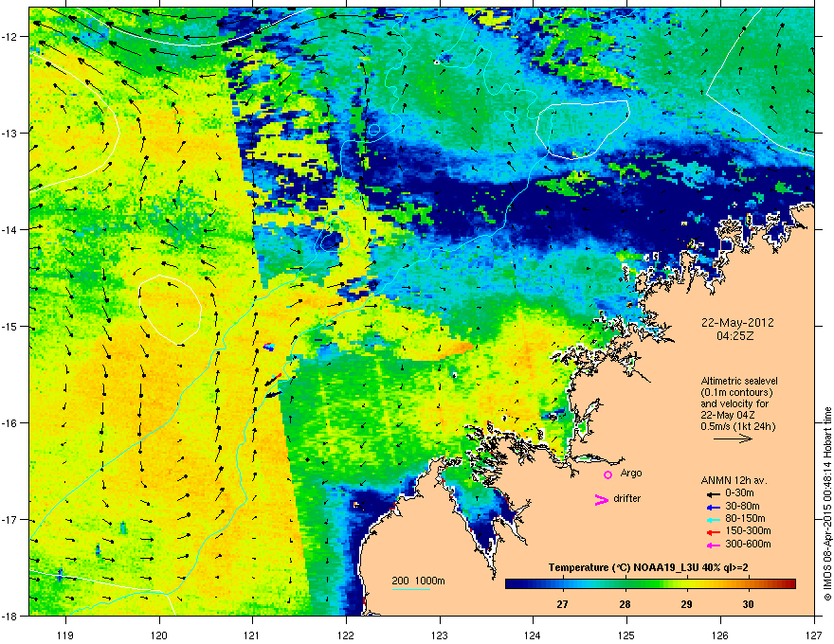This screenshot has height=644, width=834.
Task: Click the 'Altimetric sealevel' caption line
Action: pyautogui.click(x=739, y=381)
